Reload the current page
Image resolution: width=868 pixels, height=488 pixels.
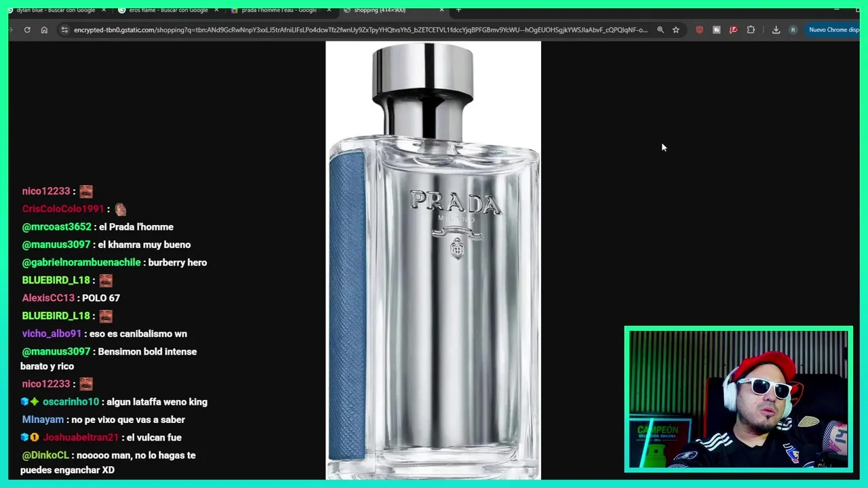pyautogui.click(x=27, y=30)
